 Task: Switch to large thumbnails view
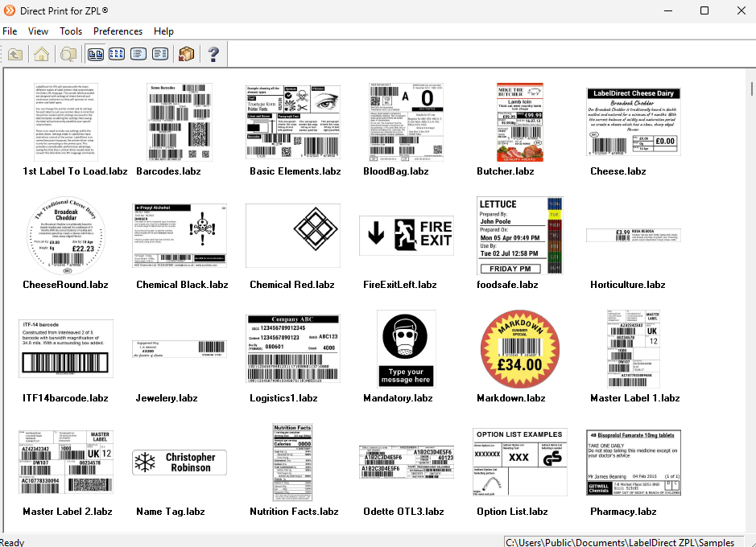(96, 54)
